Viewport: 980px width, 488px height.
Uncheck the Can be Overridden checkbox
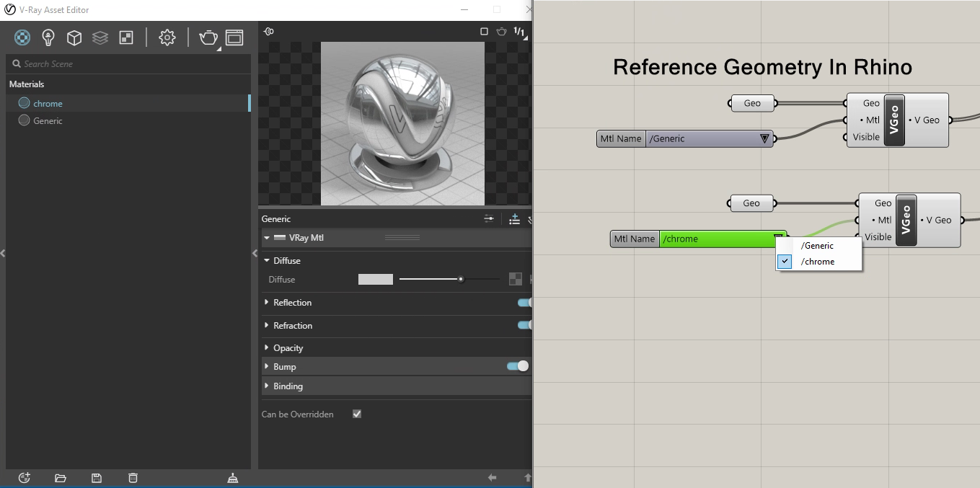tap(356, 414)
